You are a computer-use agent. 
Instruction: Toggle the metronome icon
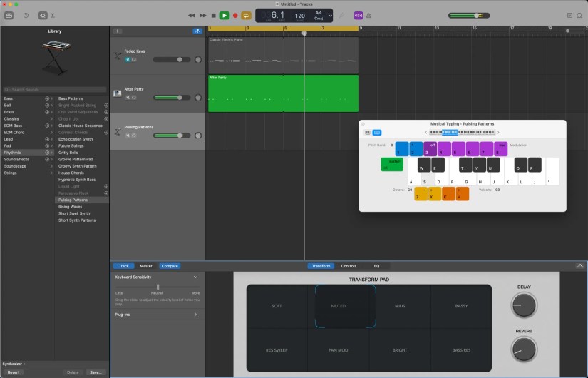[368, 16]
